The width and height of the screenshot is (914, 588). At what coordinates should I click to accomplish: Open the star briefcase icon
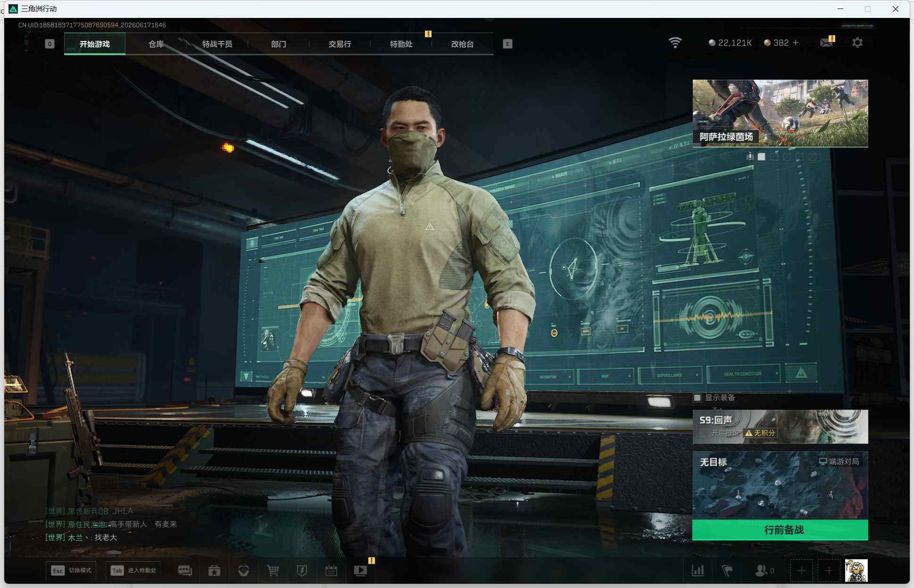214,571
